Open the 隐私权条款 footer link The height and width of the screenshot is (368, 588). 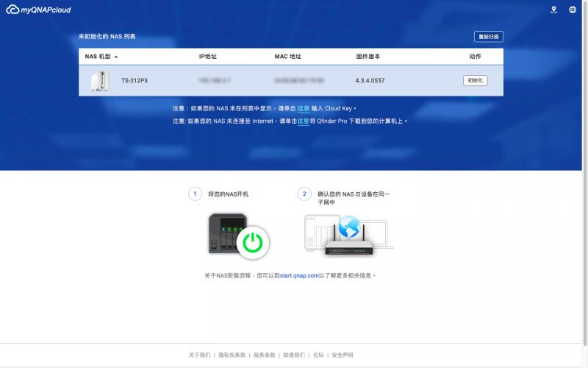pyautogui.click(x=232, y=355)
